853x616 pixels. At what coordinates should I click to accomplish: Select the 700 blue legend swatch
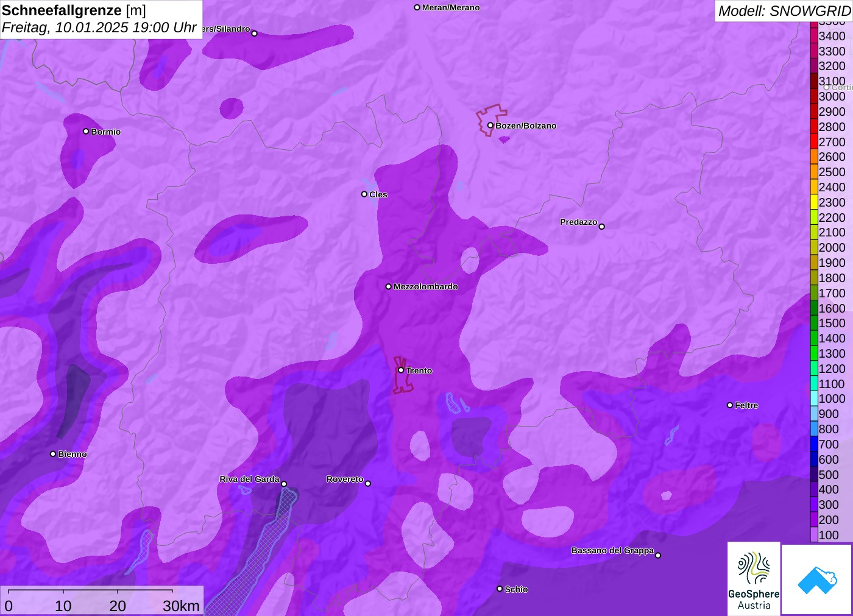click(814, 444)
